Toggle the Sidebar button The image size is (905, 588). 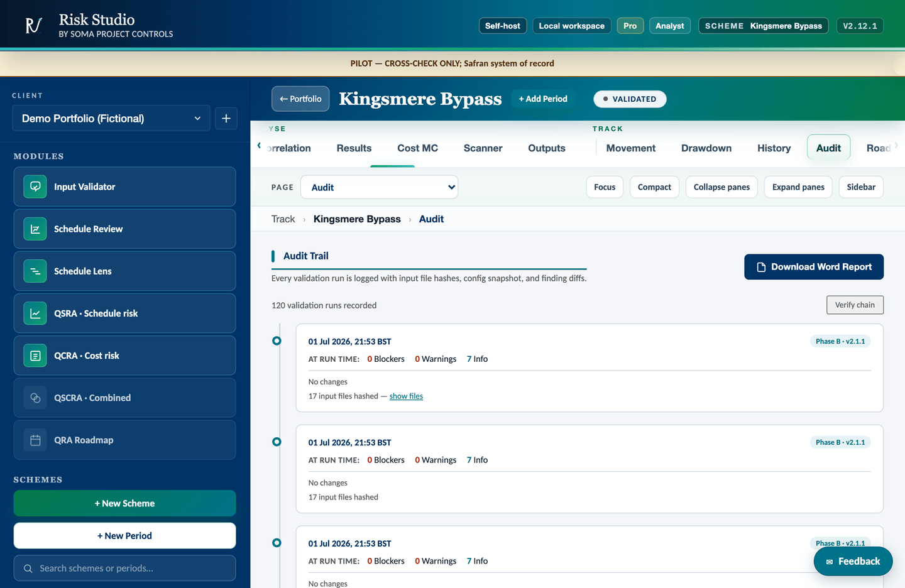861,187
